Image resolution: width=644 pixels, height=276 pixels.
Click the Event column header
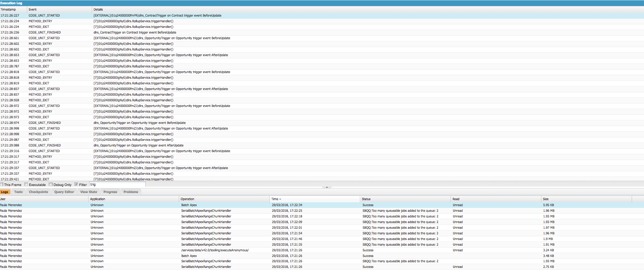coord(32,10)
